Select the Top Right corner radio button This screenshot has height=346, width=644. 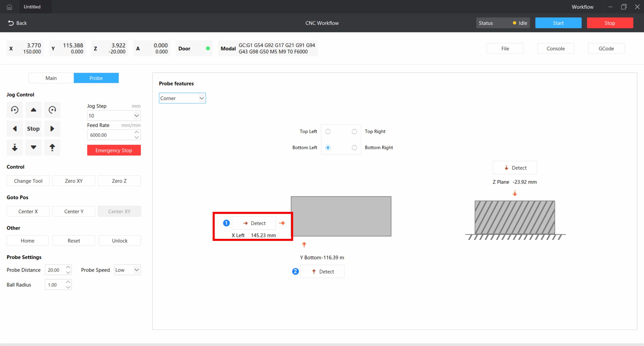coord(354,131)
